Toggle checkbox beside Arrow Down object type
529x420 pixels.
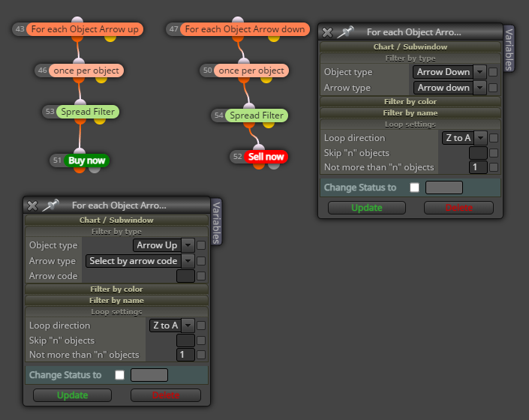[493, 72]
